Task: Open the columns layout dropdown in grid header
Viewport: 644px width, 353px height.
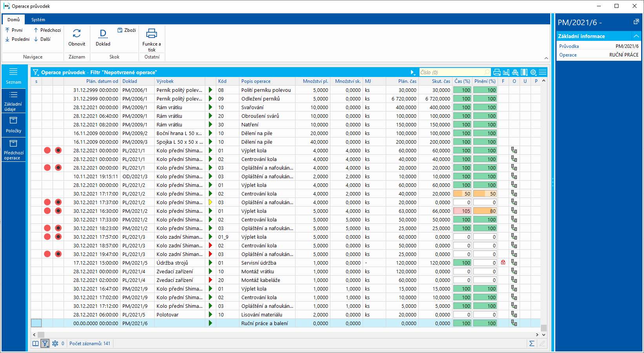Action: tap(524, 72)
